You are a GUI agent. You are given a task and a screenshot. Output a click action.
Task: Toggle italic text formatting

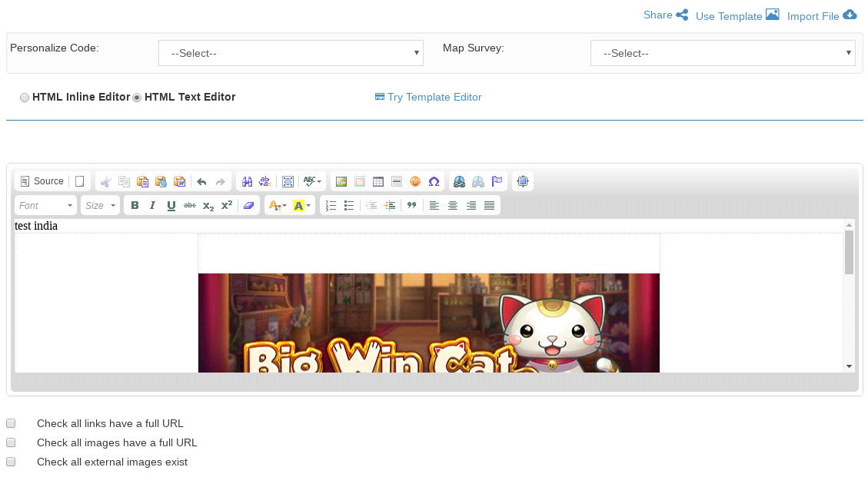coord(152,205)
